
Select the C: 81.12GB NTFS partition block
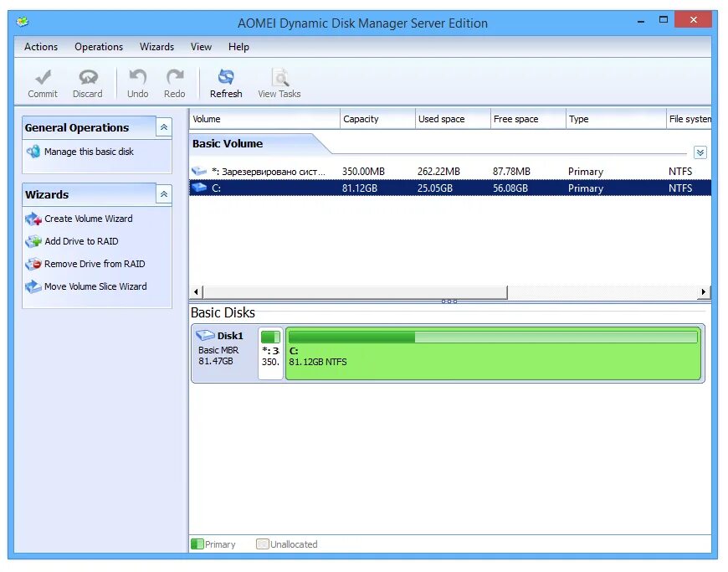coord(493,353)
